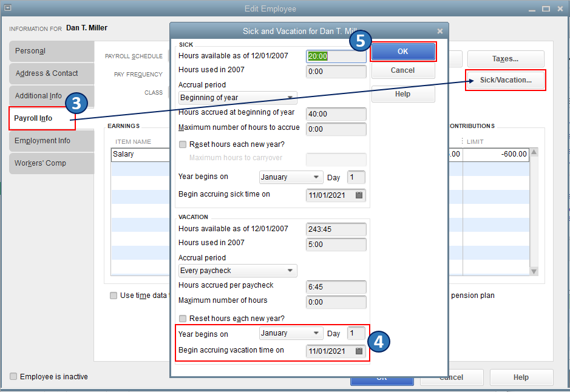570x392 pixels.
Task: Enable vacation Reset hours each new year
Action: click(x=183, y=319)
